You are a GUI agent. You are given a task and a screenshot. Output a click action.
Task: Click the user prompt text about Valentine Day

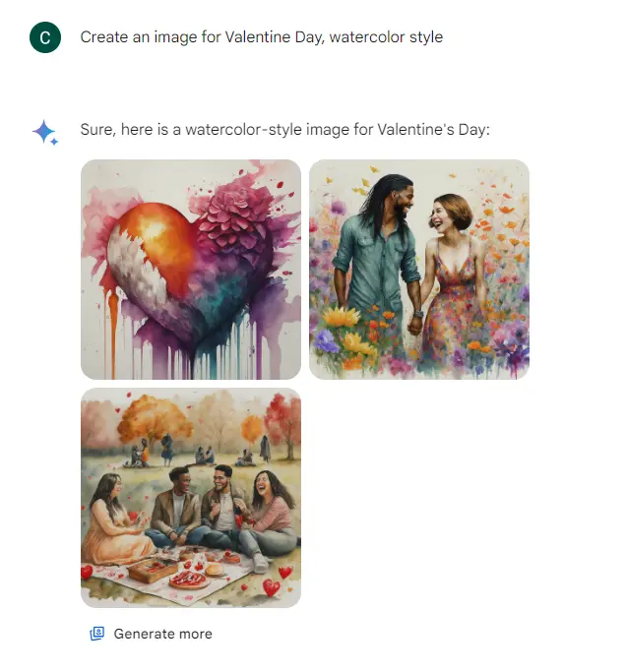tap(262, 37)
